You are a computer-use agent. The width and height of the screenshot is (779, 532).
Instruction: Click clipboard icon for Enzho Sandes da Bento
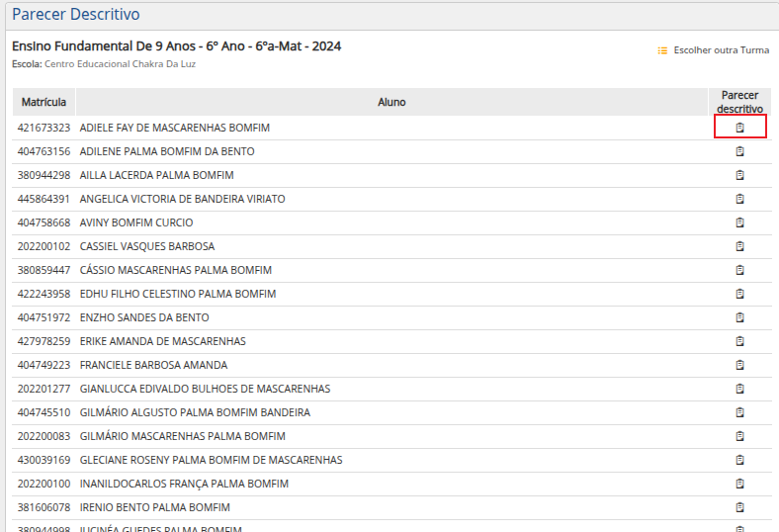click(x=739, y=317)
